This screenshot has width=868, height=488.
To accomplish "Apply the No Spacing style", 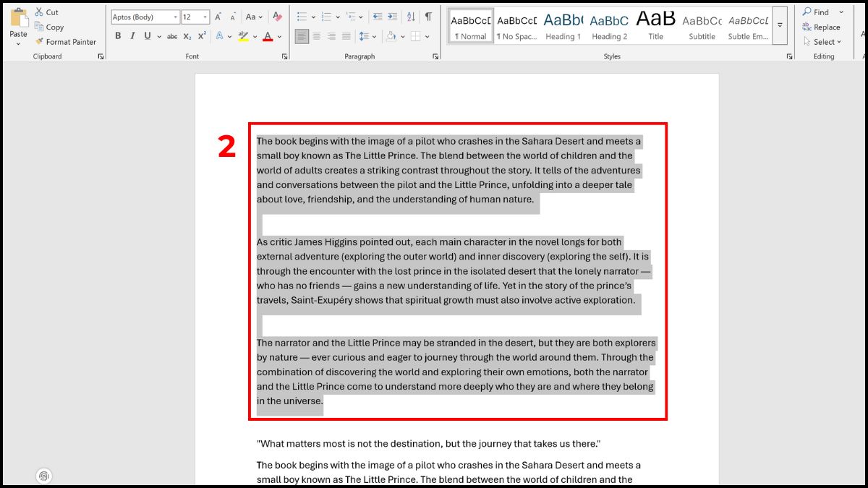I will (516, 27).
